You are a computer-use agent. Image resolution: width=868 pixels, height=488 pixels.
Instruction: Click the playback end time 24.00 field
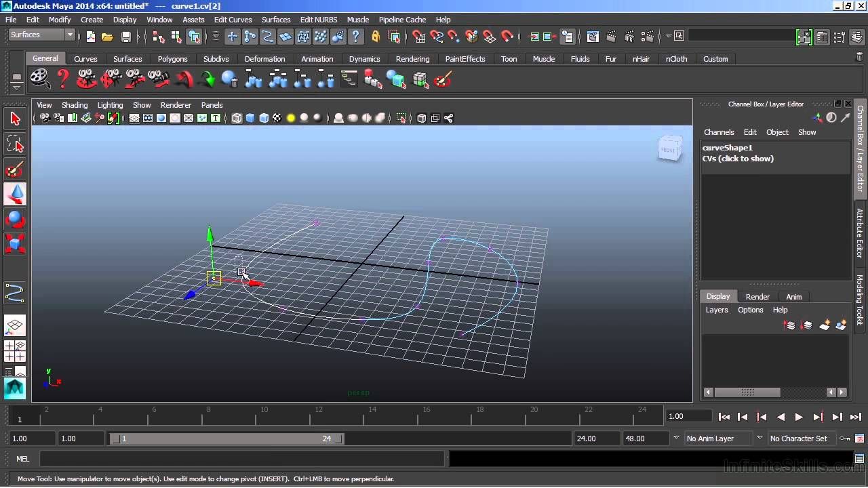[x=596, y=439]
